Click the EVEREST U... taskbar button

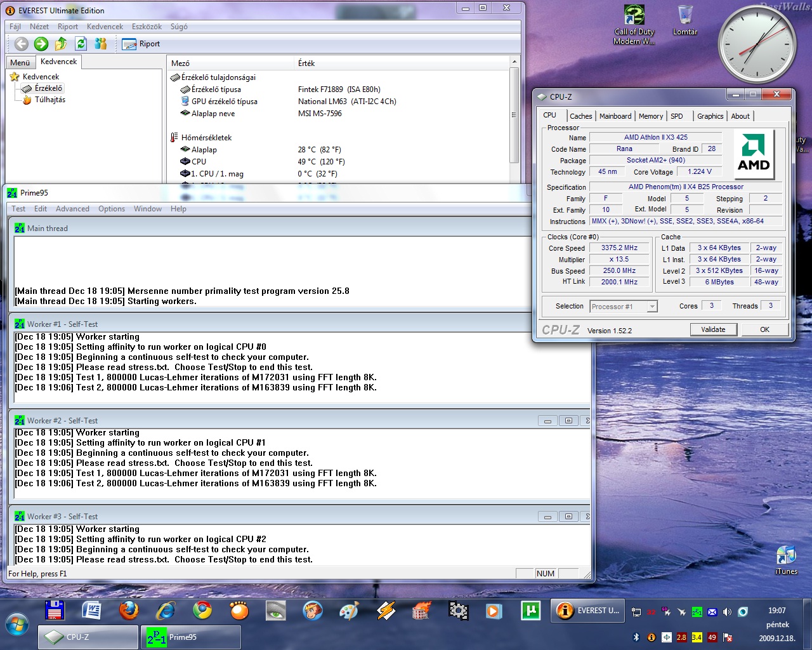click(x=587, y=611)
